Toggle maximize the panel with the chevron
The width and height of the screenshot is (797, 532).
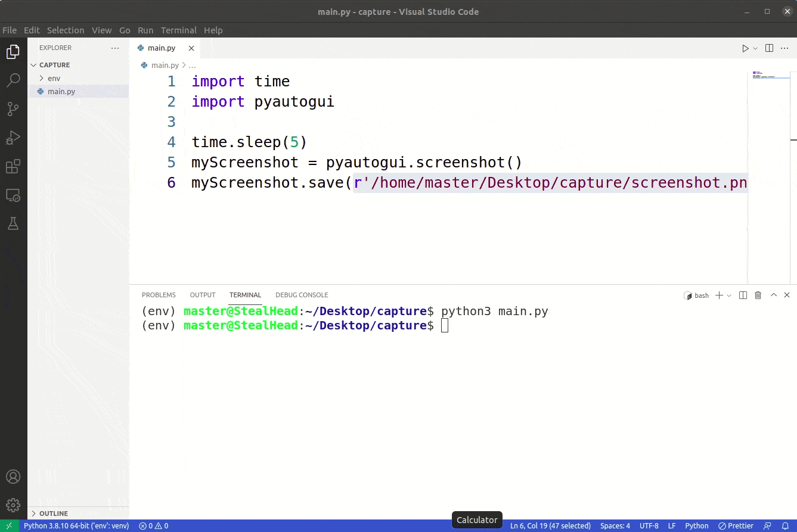point(773,295)
